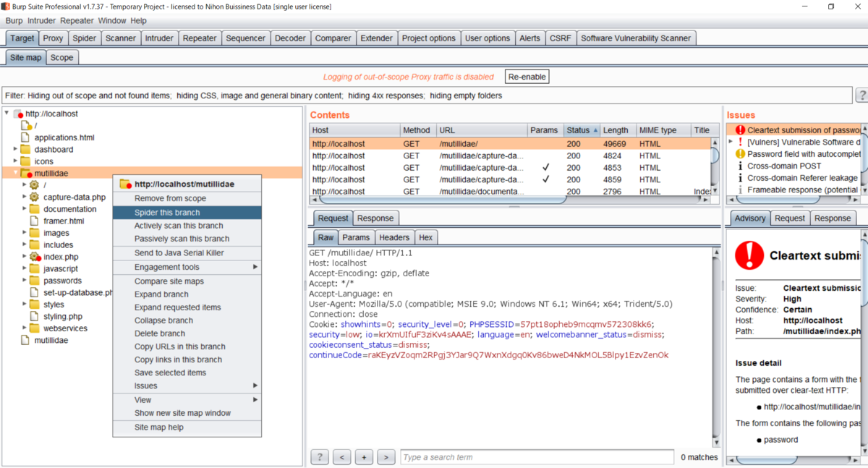Open the Issues submenu in context menu
868x468 pixels.
tap(187, 386)
